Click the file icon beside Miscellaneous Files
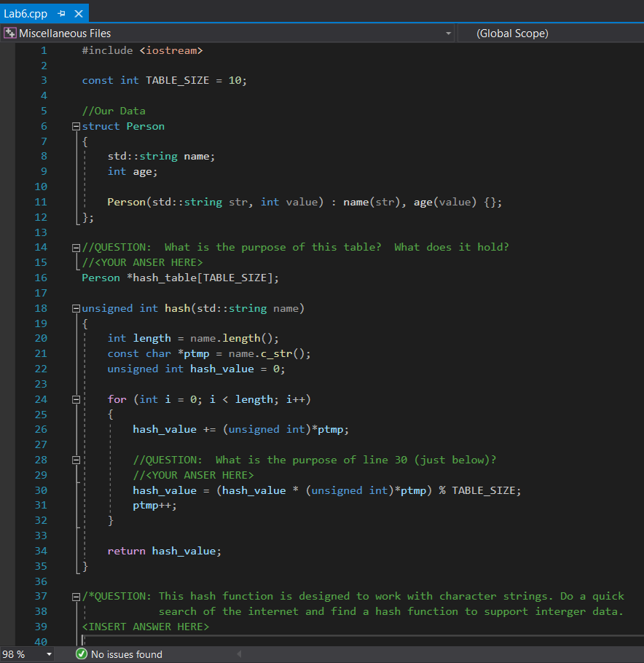644x663 pixels. 9,33
